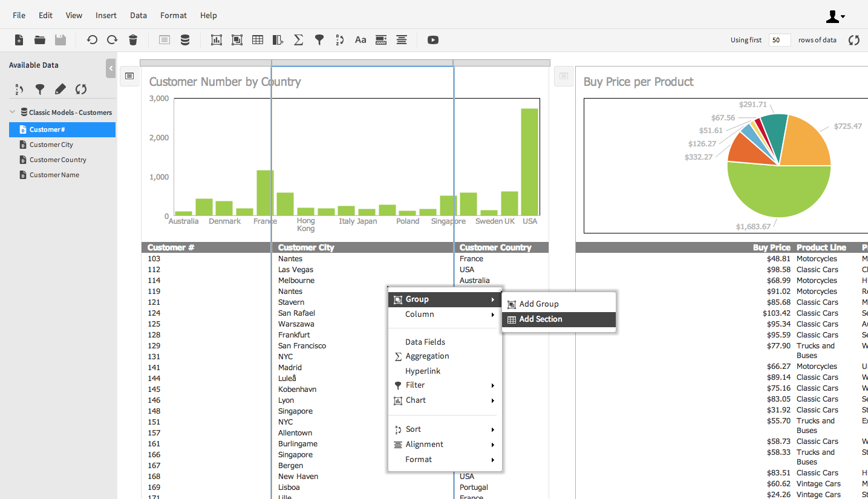Image resolution: width=868 pixels, height=499 pixels.
Task: Expand the Column submenu in context menu
Action: (445, 315)
